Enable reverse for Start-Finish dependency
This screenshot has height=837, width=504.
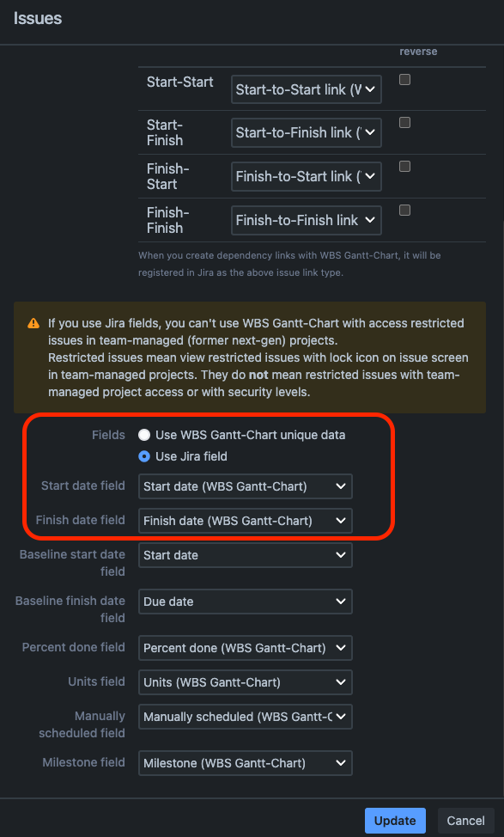(404, 122)
